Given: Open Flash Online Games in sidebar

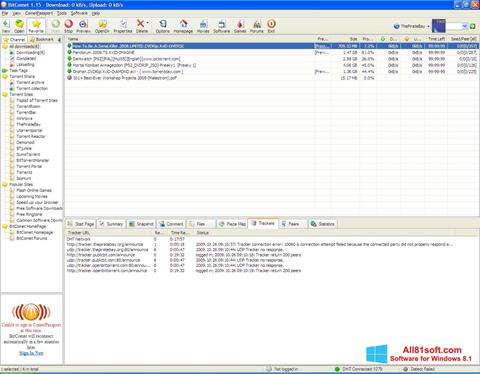Looking at the screenshot, I should point(34,191).
